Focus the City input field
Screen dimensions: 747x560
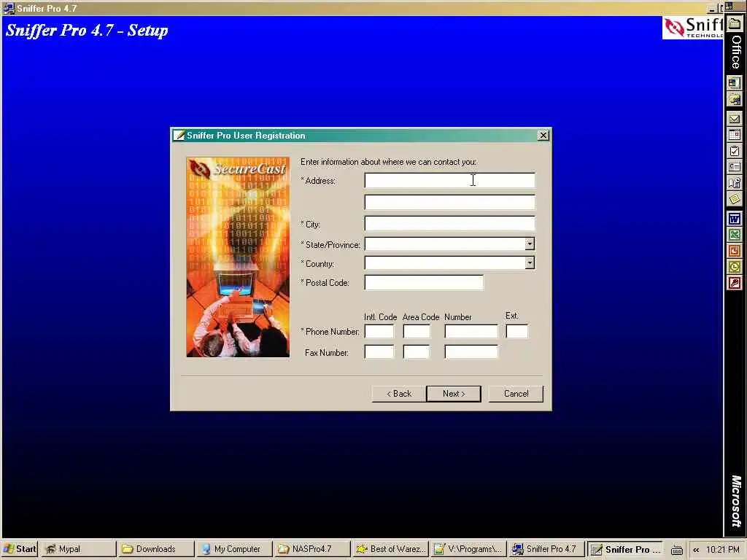pyautogui.click(x=449, y=223)
